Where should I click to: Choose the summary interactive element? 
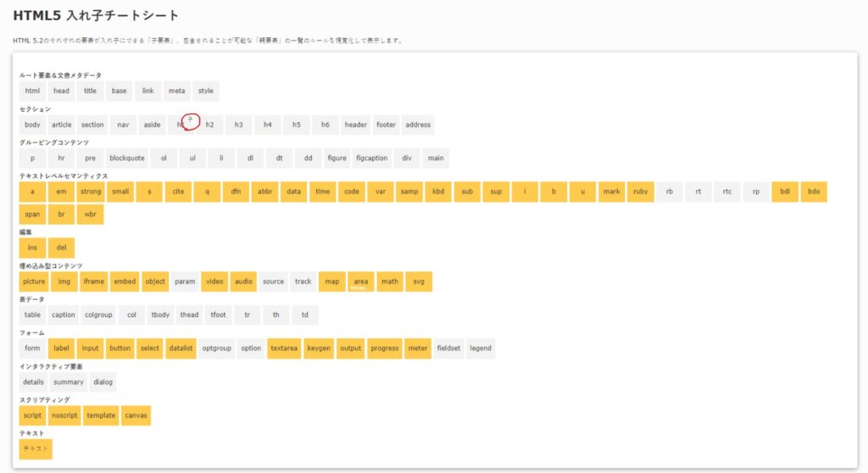(x=69, y=382)
